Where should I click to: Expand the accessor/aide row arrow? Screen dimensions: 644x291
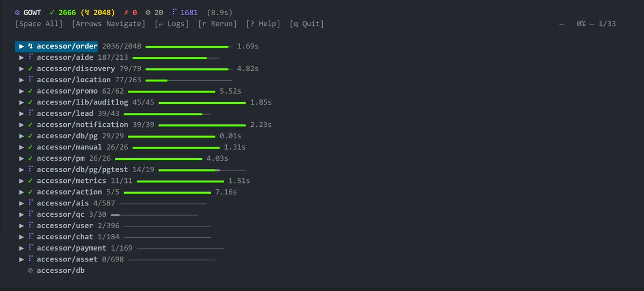coord(22,57)
